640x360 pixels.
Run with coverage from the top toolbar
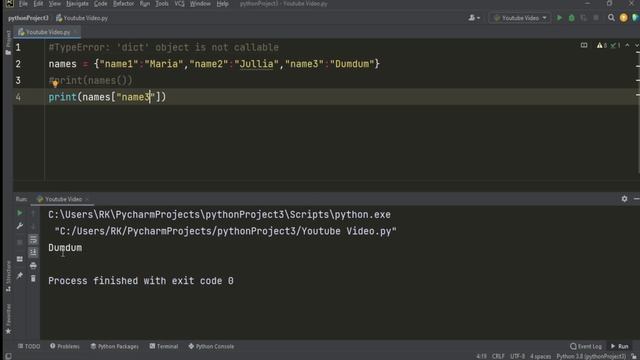[x=584, y=18]
